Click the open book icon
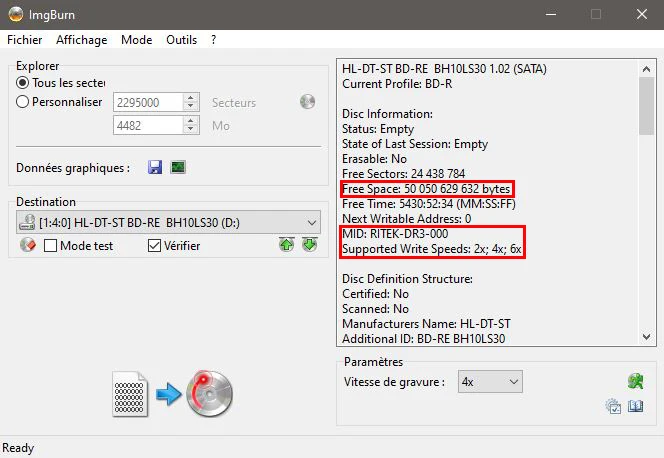The width and height of the screenshot is (664, 458). click(636, 406)
